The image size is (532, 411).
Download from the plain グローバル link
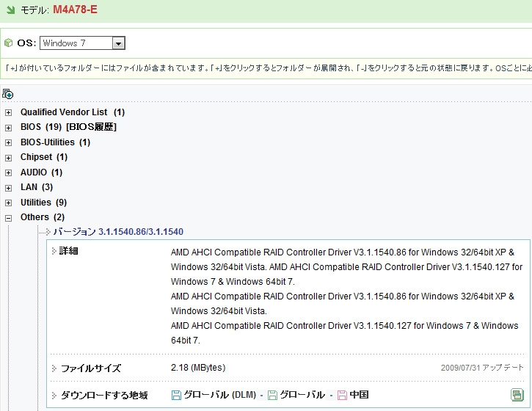tap(302, 395)
